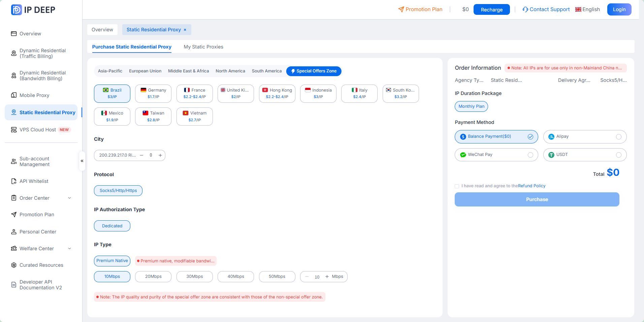Open the Refund Policy link
The width and height of the screenshot is (644, 322).
click(x=532, y=186)
